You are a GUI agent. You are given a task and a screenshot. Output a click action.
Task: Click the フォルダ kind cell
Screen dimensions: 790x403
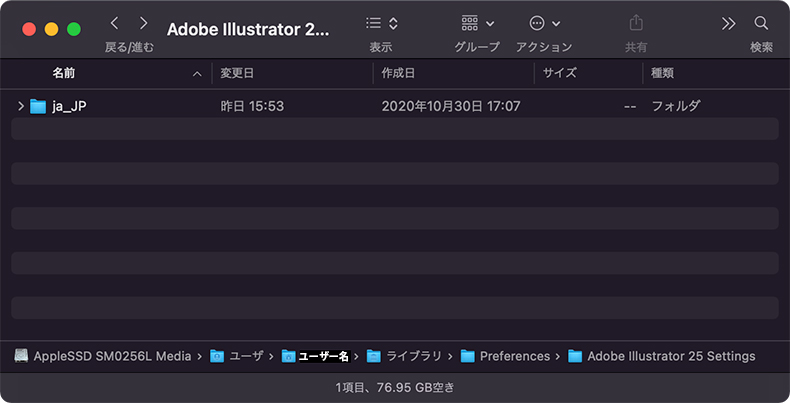pyautogui.click(x=676, y=106)
